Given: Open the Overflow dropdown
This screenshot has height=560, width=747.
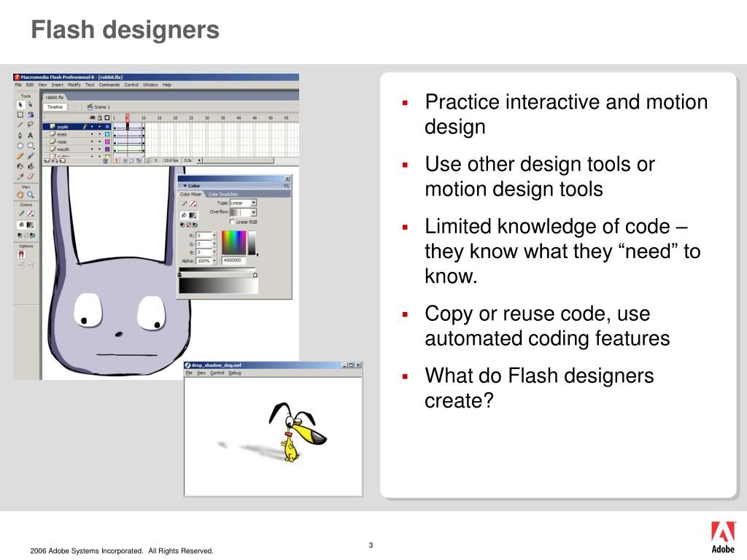Looking at the screenshot, I should pos(244,212).
